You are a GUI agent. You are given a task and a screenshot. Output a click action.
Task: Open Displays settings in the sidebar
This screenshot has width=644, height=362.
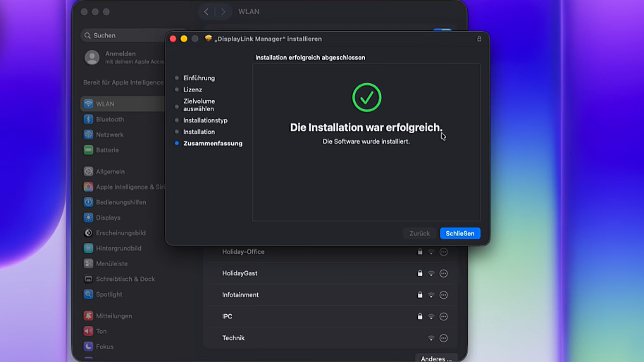click(x=108, y=218)
